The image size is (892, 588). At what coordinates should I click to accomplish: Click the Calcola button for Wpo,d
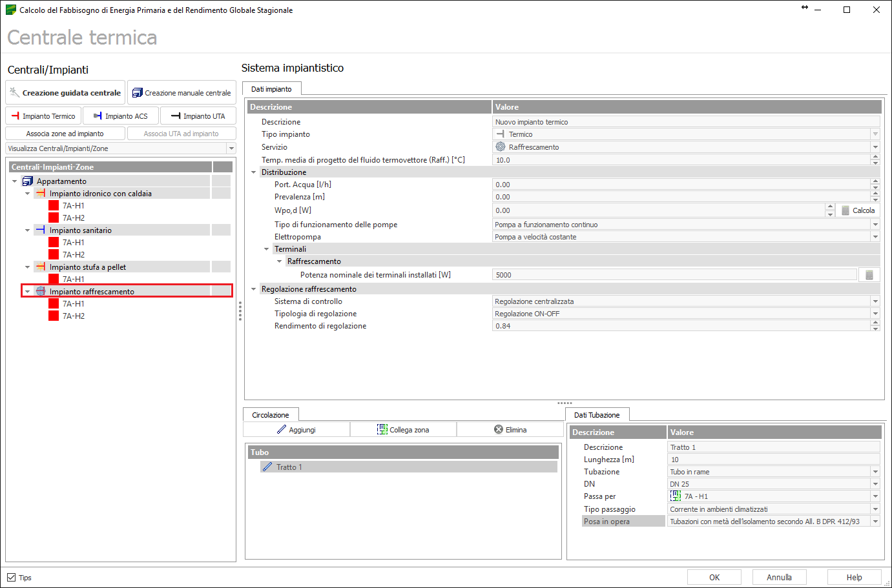click(858, 210)
